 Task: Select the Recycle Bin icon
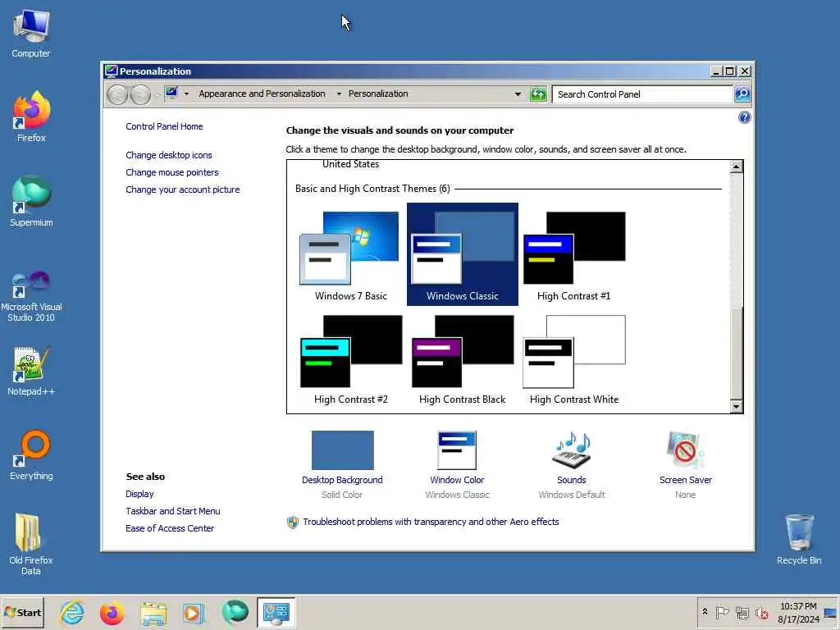click(799, 540)
